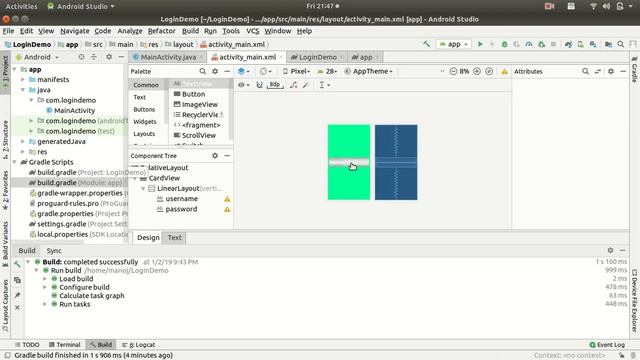Expand the Load build step
The image size is (640, 360).
pyautogui.click(x=45, y=279)
